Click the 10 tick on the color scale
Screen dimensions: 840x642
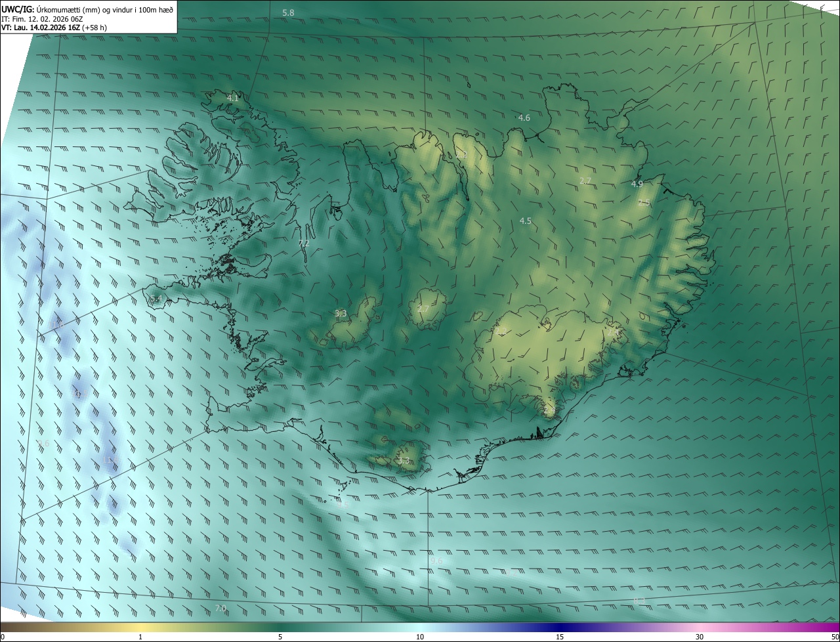pyautogui.click(x=420, y=637)
